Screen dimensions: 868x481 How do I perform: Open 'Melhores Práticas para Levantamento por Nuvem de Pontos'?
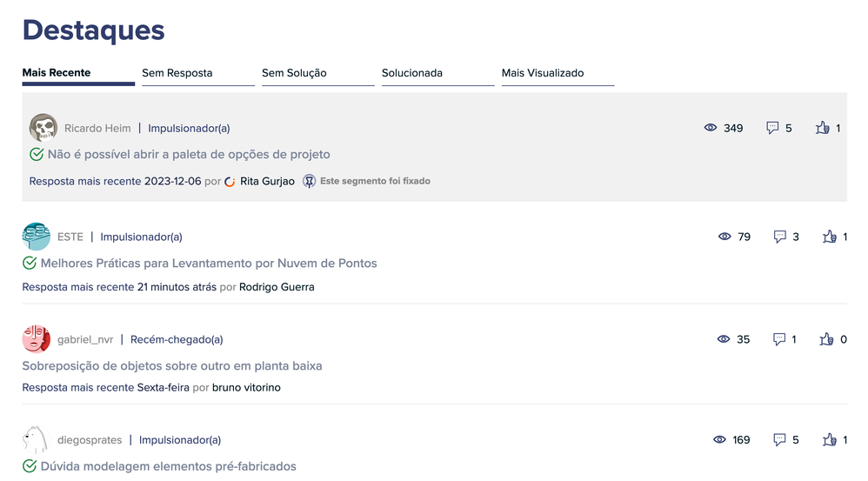click(209, 263)
